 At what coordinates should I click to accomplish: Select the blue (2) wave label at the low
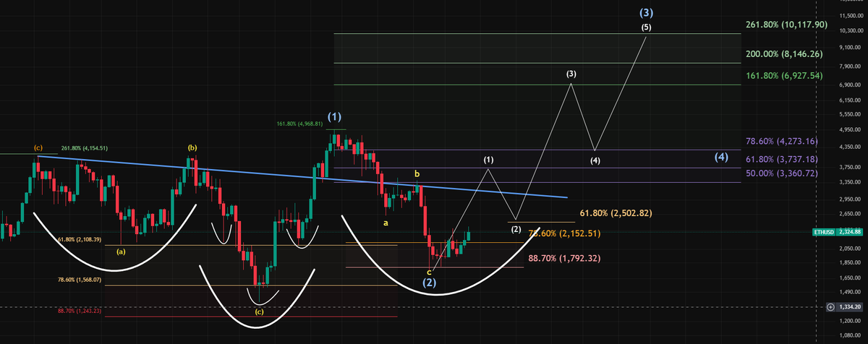click(429, 283)
